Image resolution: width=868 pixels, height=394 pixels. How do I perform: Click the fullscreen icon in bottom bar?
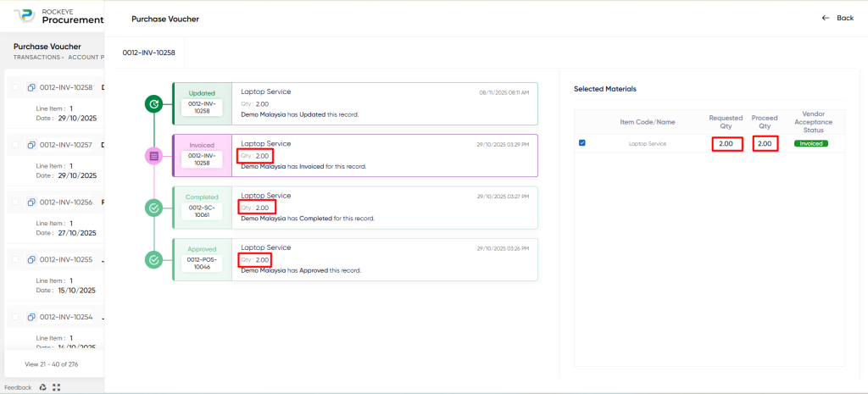click(x=57, y=387)
